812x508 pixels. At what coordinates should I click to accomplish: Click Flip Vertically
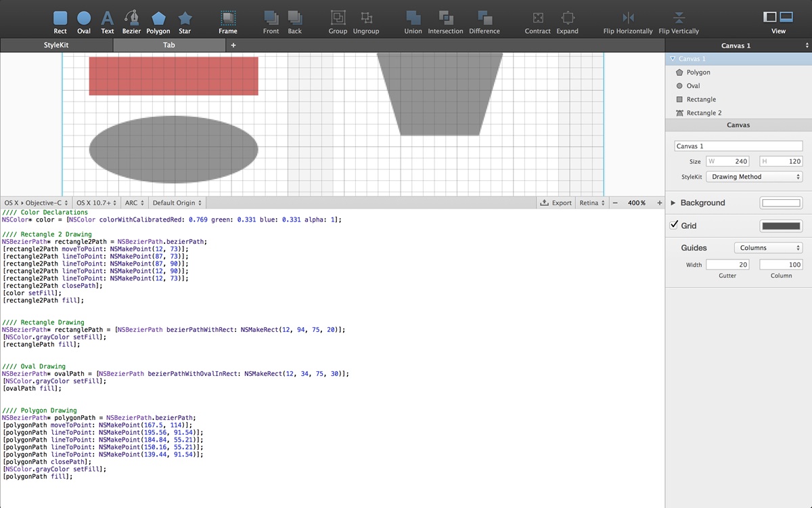coord(679,22)
